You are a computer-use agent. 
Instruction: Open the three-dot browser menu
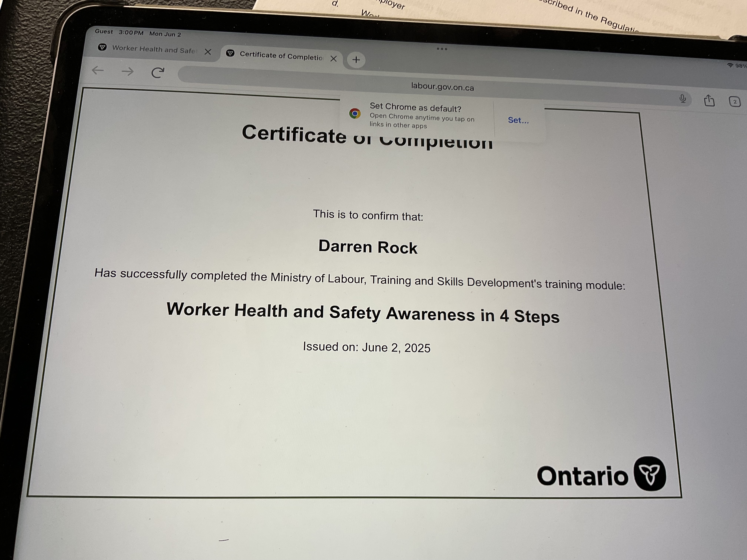pos(442,49)
